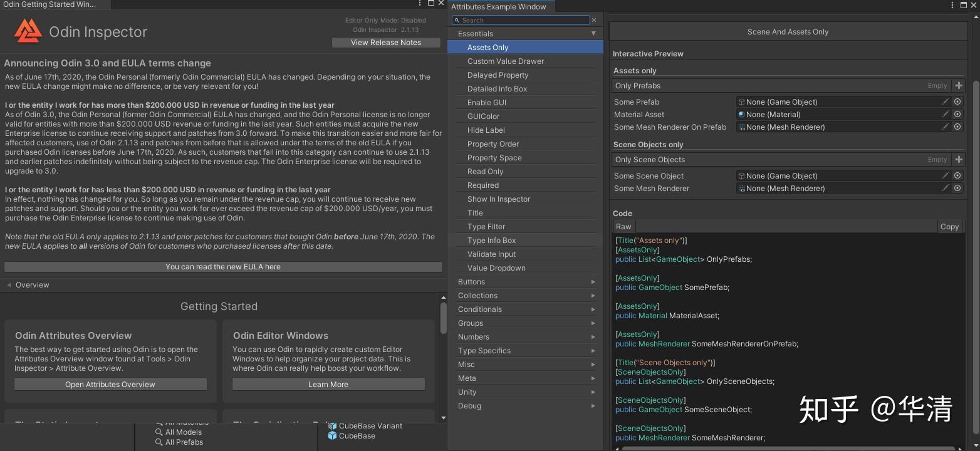Viewport: 980px width, 451px height.
Task: Select Assets Only in the attribute list
Action: pyautogui.click(x=487, y=47)
